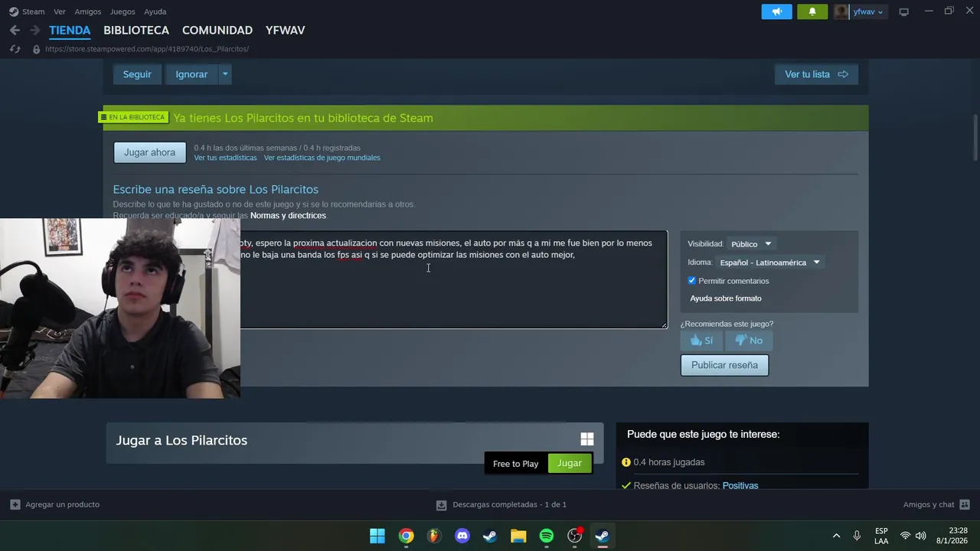Click the clock showing 23:28
980x551 pixels.
952,536
